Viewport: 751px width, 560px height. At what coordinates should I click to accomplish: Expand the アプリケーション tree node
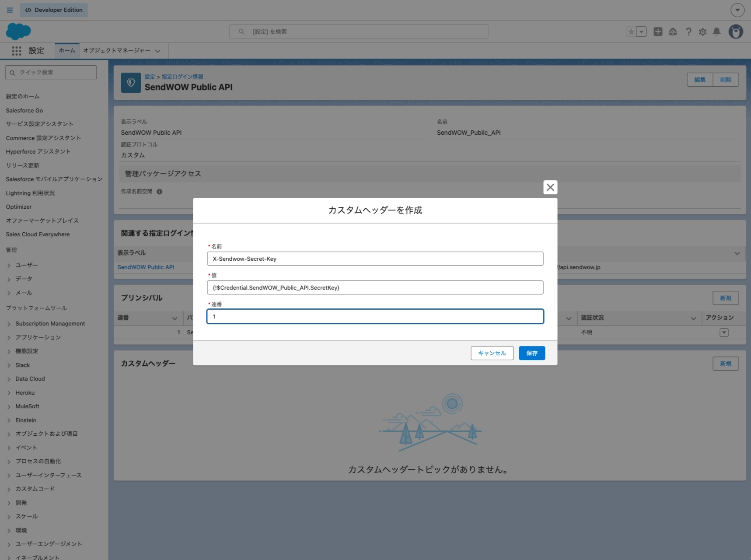click(9, 337)
